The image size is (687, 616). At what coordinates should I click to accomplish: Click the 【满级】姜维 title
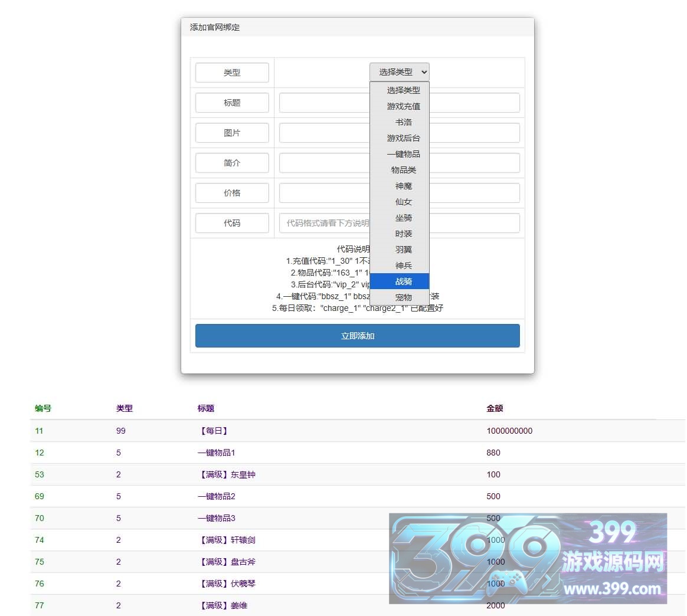(223, 605)
